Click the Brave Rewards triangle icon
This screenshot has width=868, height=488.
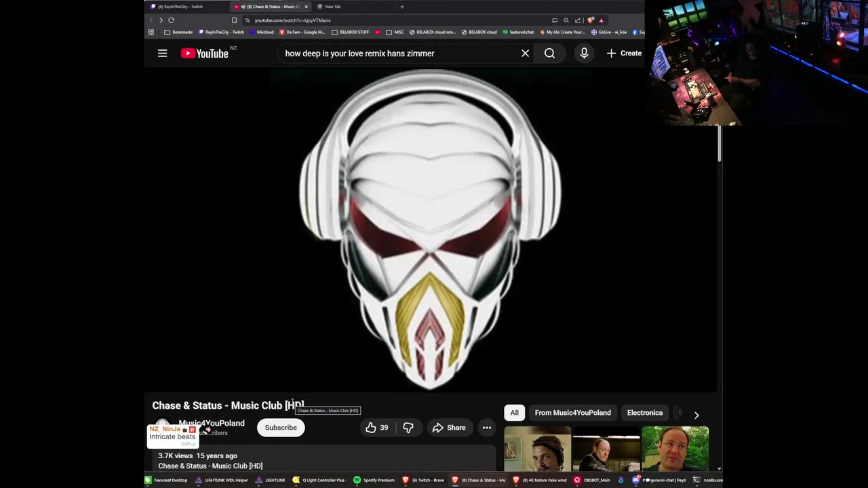(x=601, y=20)
